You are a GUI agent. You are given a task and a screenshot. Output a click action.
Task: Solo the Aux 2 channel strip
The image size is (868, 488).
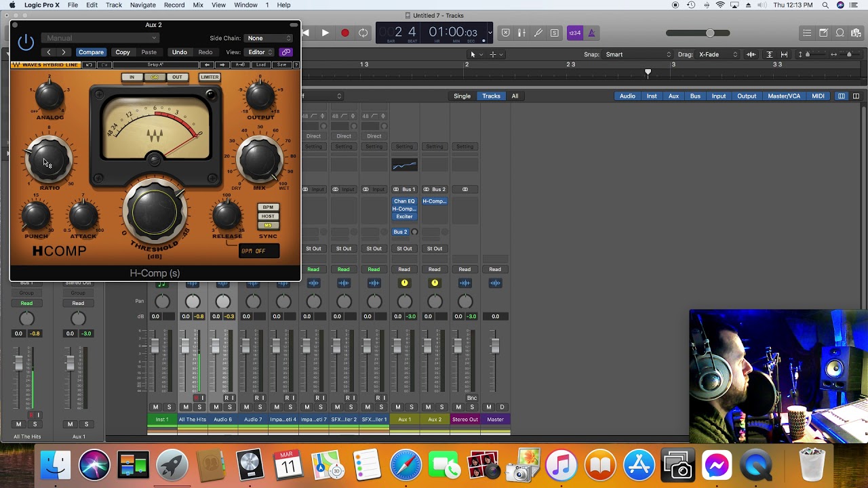(441, 407)
